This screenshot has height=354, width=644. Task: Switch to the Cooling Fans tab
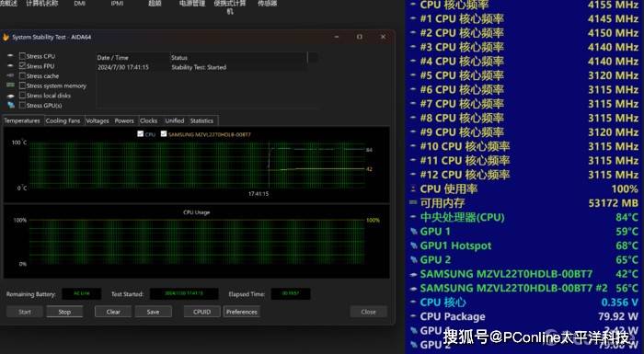pyautogui.click(x=63, y=120)
